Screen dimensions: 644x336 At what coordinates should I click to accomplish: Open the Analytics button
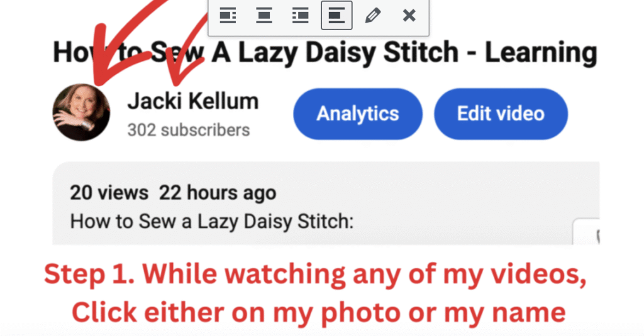[x=358, y=114]
